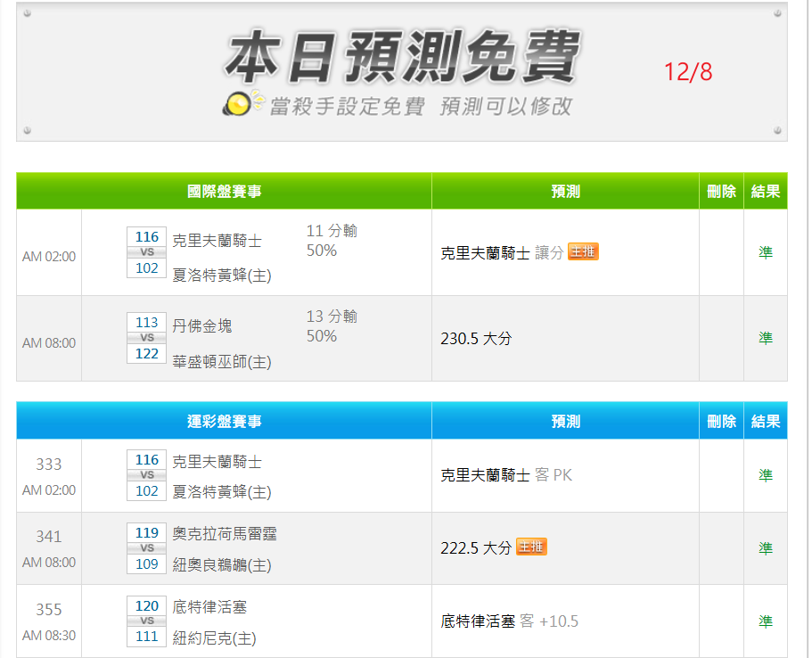Open prediction 230.5 大分
Viewport: 812px width, 658px height.
click(476, 339)
